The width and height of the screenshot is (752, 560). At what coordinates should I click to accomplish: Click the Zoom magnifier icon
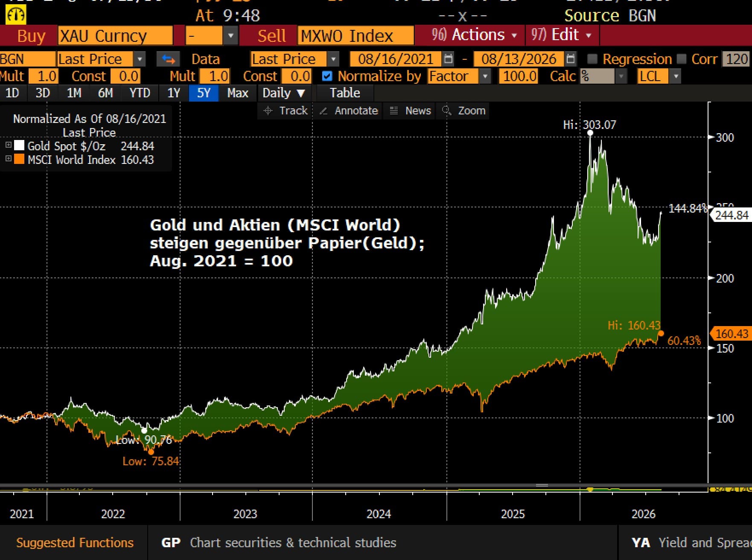447,111
